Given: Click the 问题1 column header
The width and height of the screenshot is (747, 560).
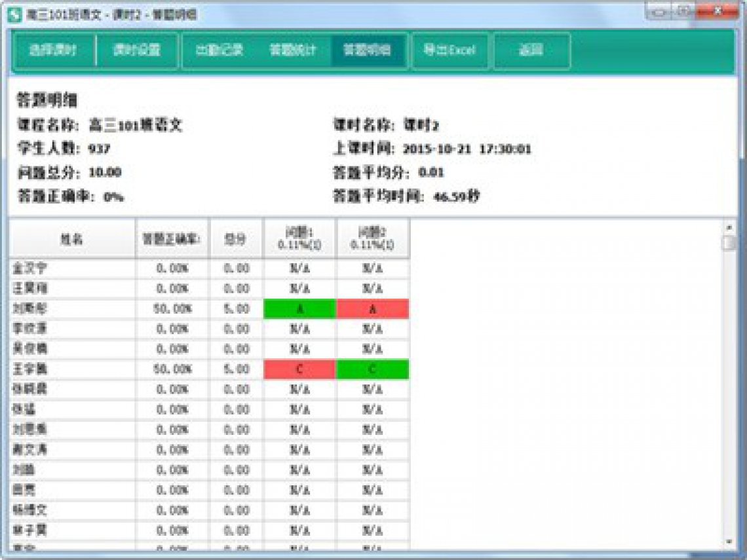Looking at the screenshot, I should pyautogui.click(x=300, y=240).
